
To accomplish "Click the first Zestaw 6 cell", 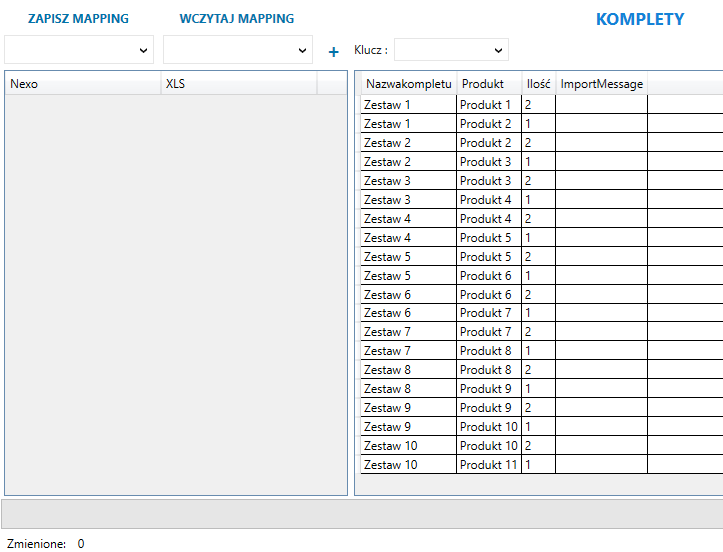I will [x=408, y=295].
